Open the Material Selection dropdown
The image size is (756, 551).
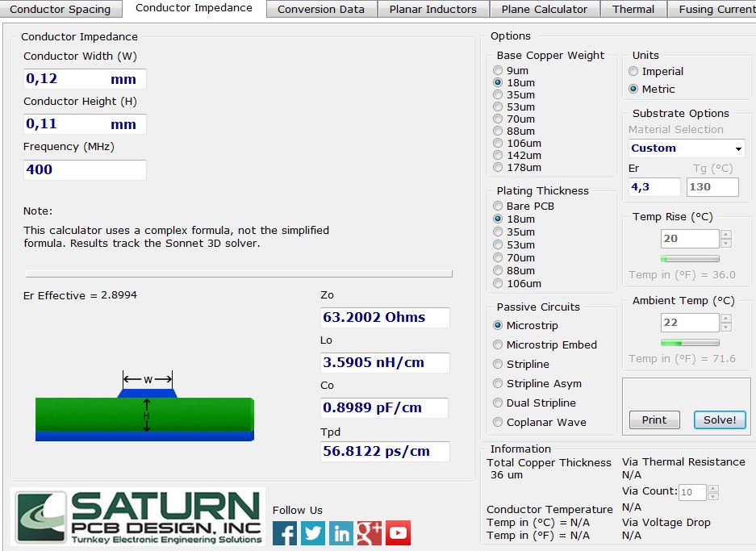[687, 148]
